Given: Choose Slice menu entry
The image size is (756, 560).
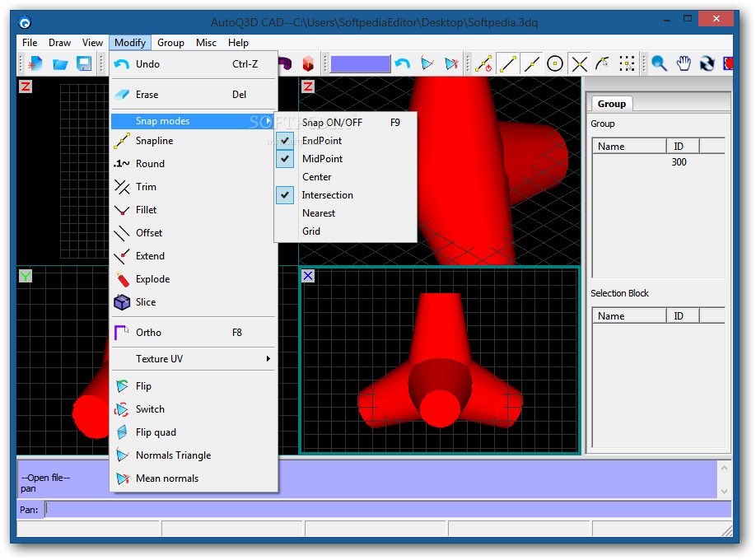Looking at the screenshot, I should (x=194, y=302).
